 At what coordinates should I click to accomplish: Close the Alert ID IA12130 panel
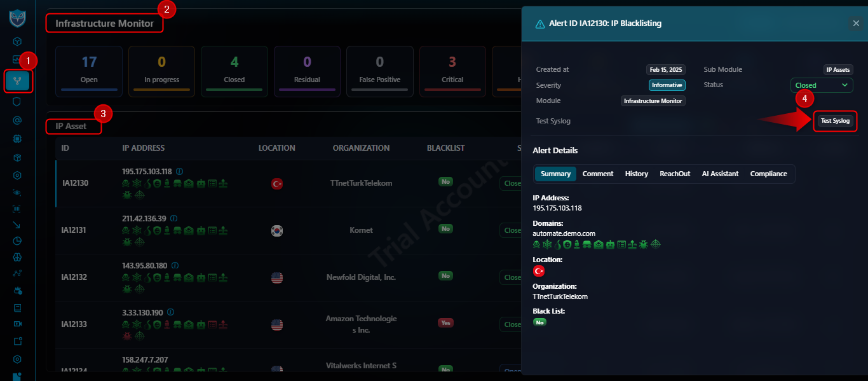point(856,24)
